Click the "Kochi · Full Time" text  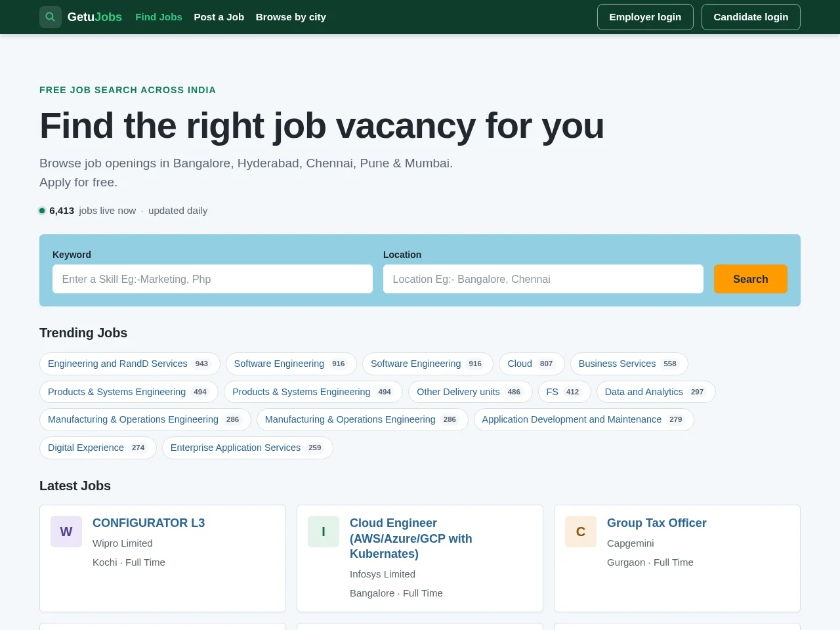pos(129,562)
